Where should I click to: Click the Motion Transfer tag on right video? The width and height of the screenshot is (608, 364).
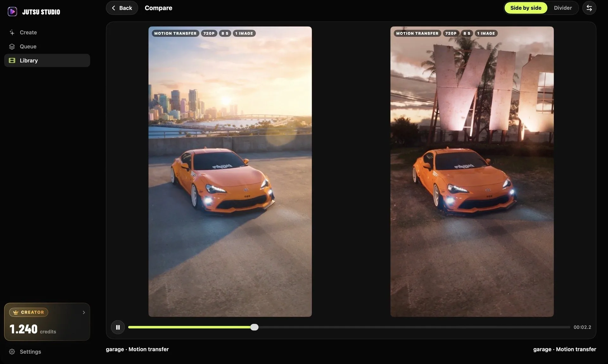click(x=417, y=33)
